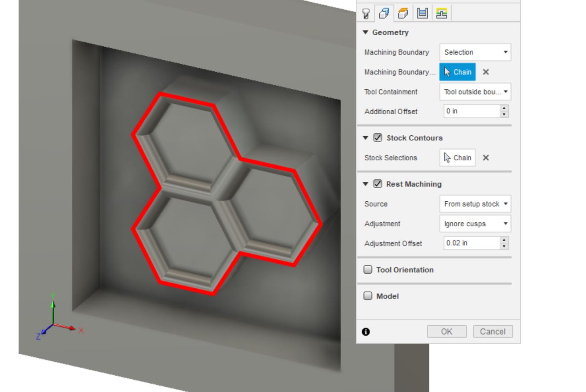Image resolution: width=586 pixels, height=392 pixels.
Task: Open the Source dropdown
Action: point(475,204)
